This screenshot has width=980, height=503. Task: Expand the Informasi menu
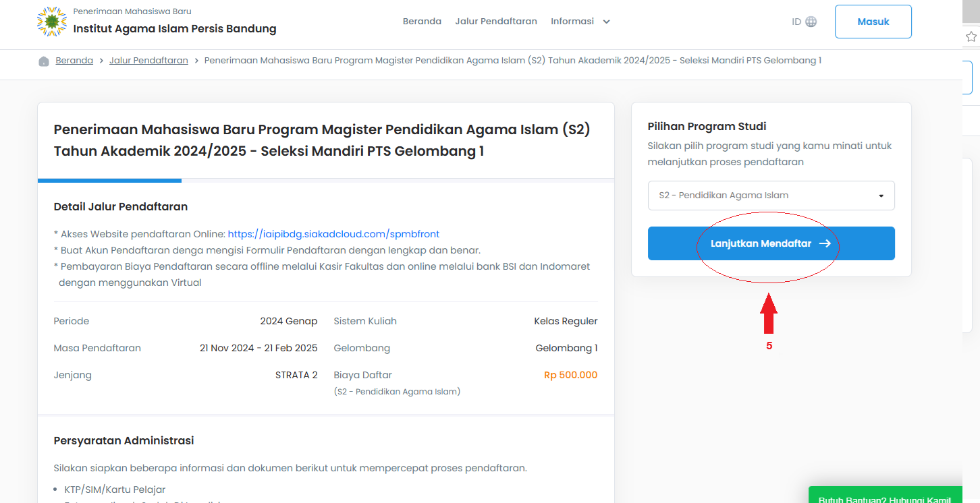tap(580, 22)
